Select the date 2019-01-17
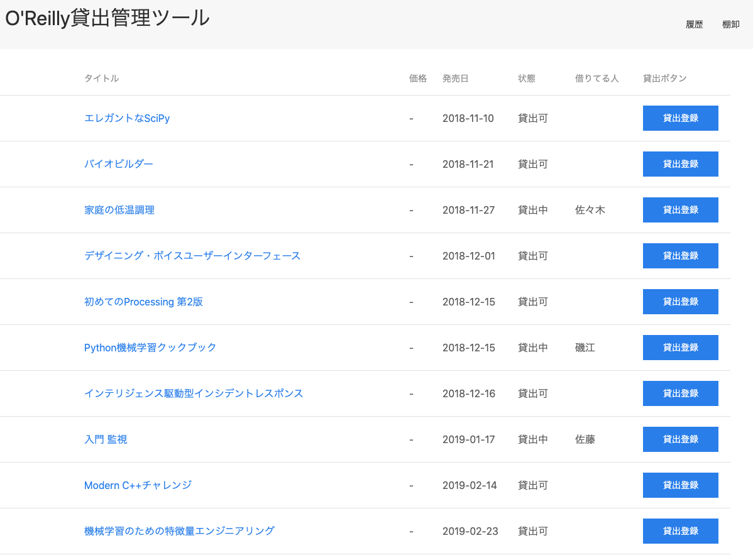Screen dimensions: 753x560 coord(469,439)
